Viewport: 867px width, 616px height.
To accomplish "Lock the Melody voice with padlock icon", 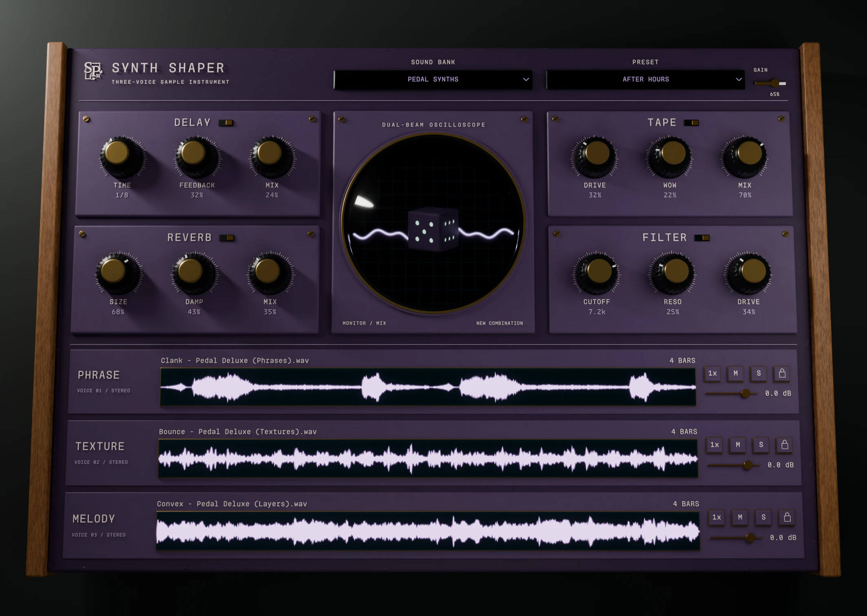I will [x=787, y=517].
